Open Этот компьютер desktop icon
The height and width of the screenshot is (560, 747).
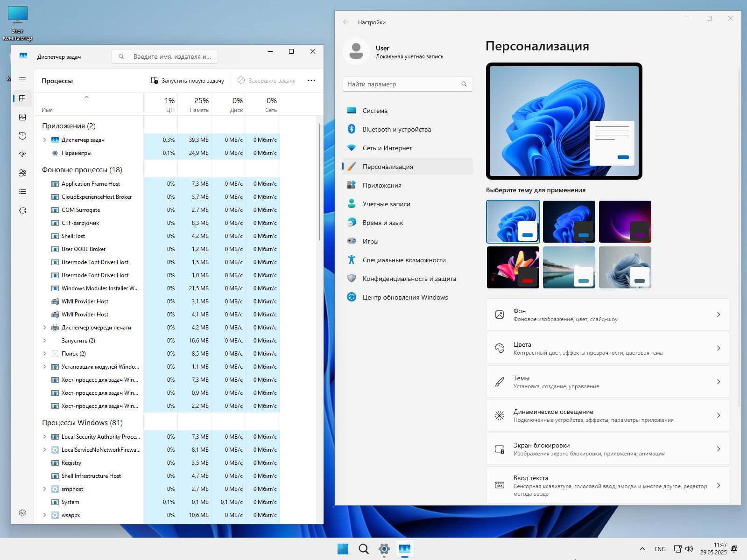[x=18, y=23]
